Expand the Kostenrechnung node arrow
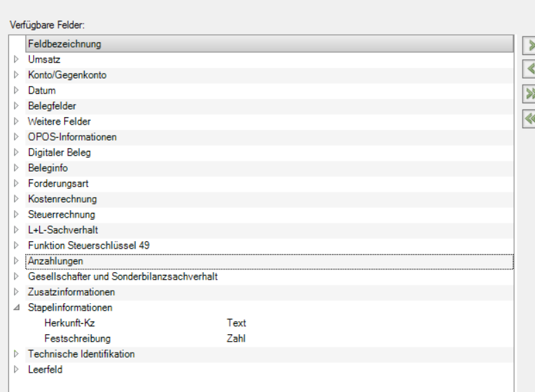The width and height of the screenshot is (535, 392). (x=16, y=198)
